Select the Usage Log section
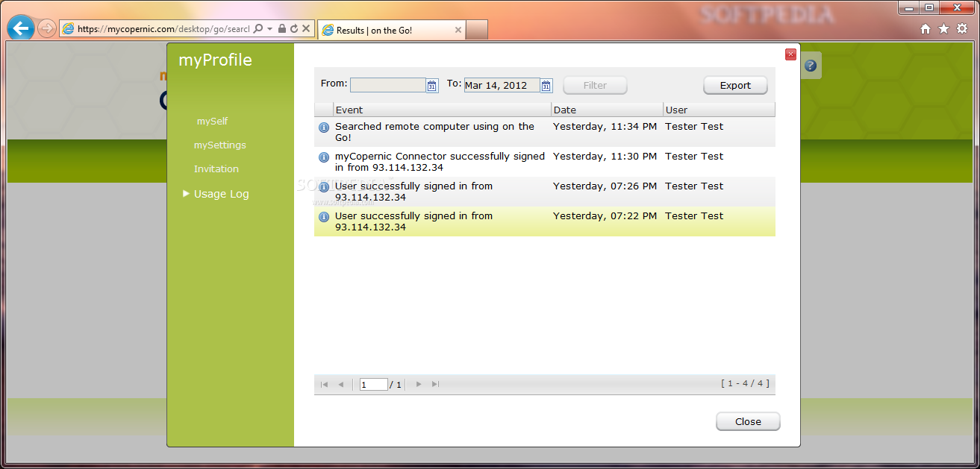Screen dimensions: 980x469 tap(221, 194)
